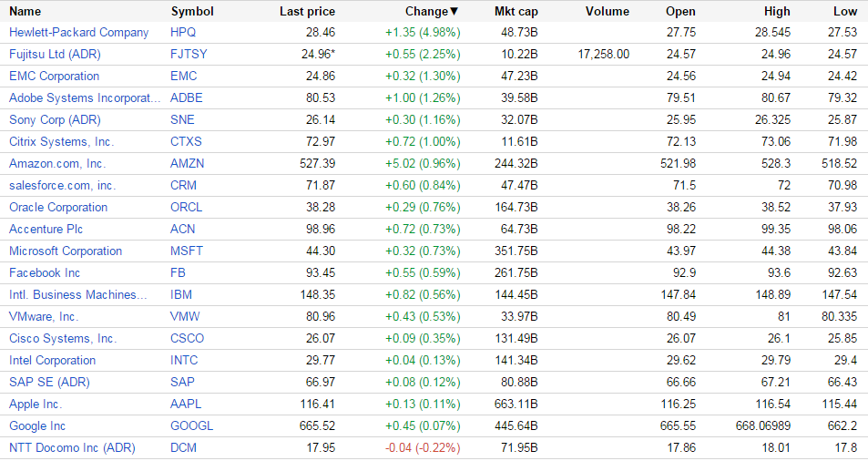The image size is (868, 461).
Task: Open Hewlett-Packard Company stock page
Action: (78, 33)
